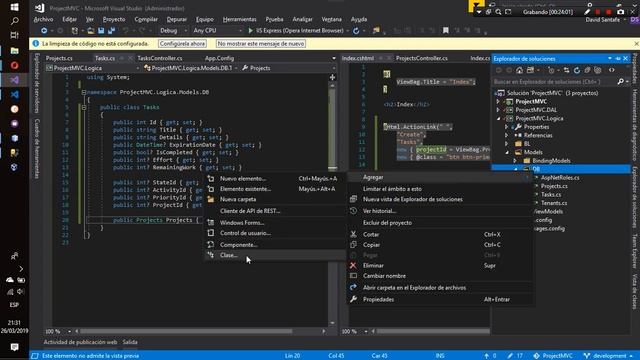Open the Visual Studio Code taskbar icon
640x360 pixels.
click(14, 94)
